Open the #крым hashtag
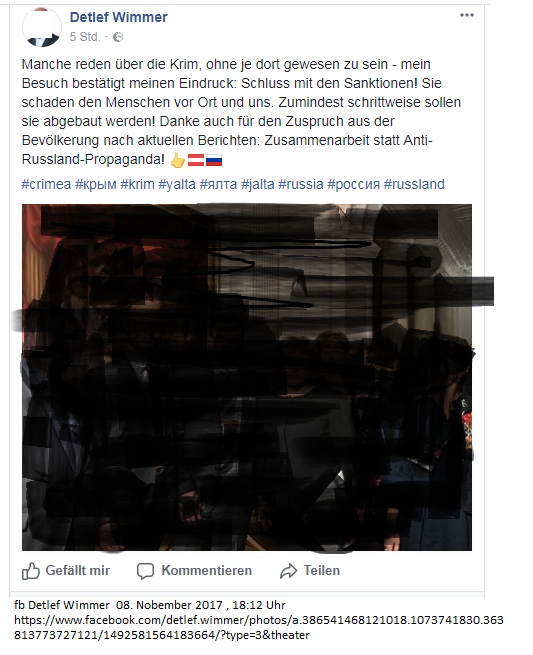 (96, 184)
